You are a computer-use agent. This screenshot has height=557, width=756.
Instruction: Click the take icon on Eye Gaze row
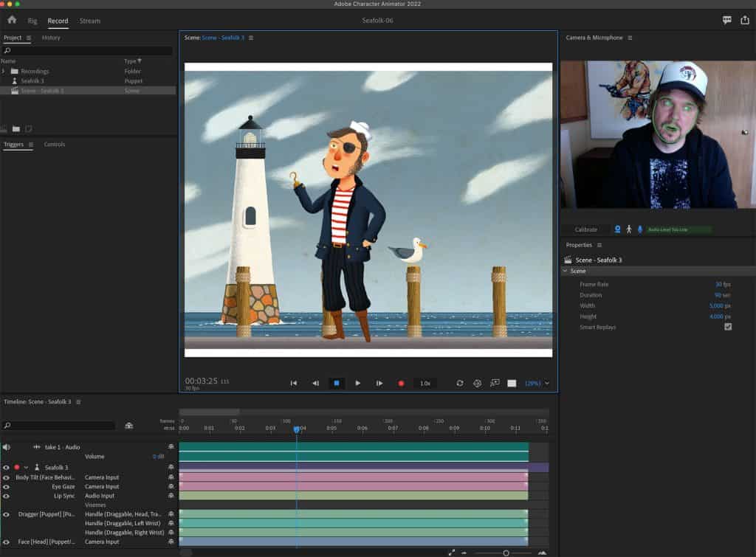pos(171,487)
